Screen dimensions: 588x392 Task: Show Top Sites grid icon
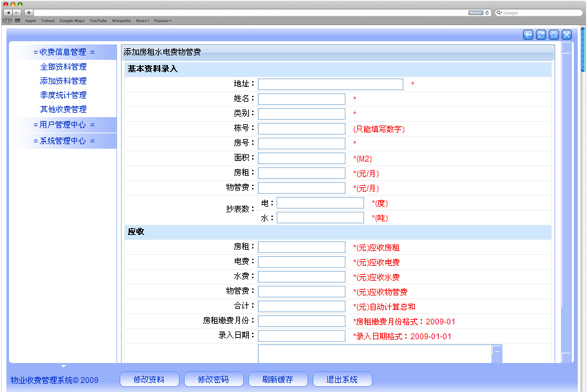pyautogui.click(x=17, y=21)
